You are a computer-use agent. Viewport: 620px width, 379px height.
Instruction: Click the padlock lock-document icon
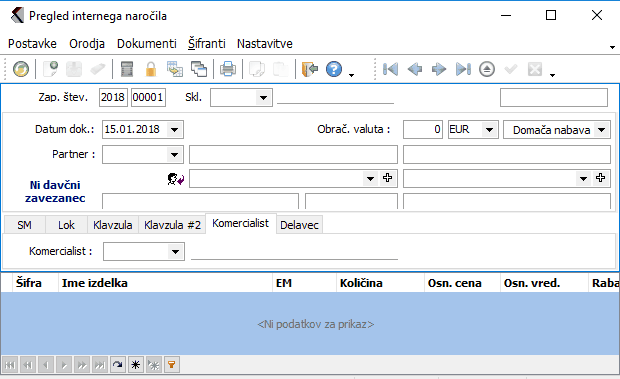coord(151,70)
